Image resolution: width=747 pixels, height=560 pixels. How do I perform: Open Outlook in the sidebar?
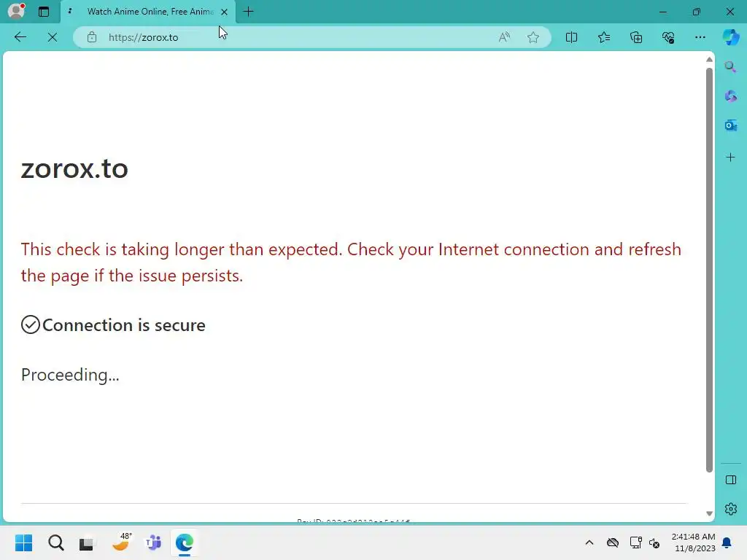(730, 125)
